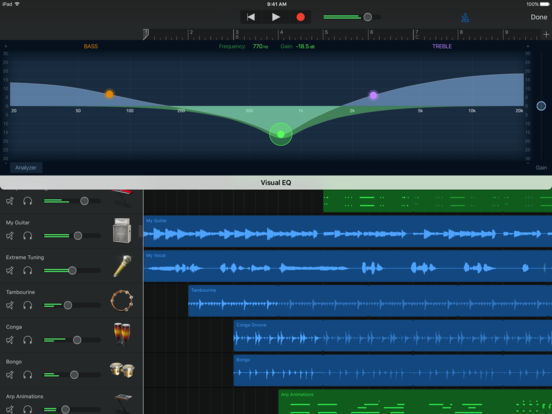The height and width of the screenshot is (414, 552).
Task: Mute the topmost partially visible track
Action: coord(10,201)
